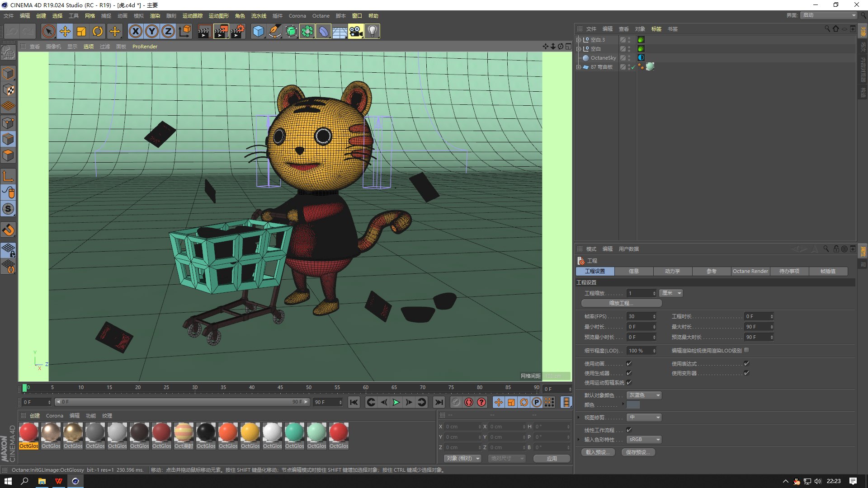This screenshot has height=488, width=868.
Task: Activate the Scale tool
Action: click(81, 31)
